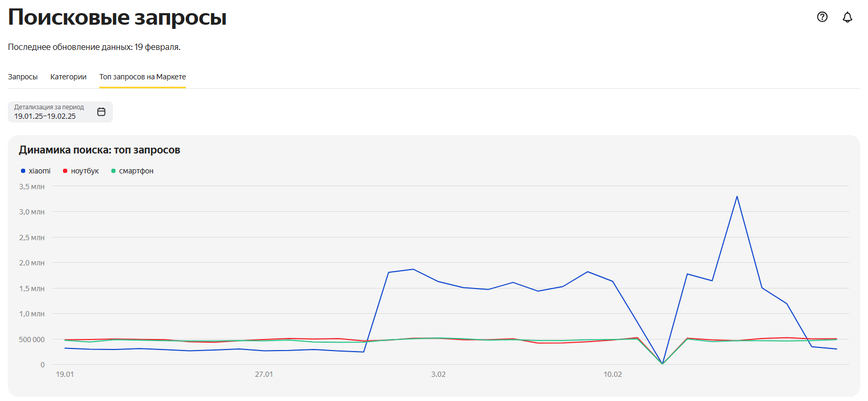The height and width of the screenshot is (401, 868).
Task: Click the 10.02 date label on axis
Action: click(612, 374)
